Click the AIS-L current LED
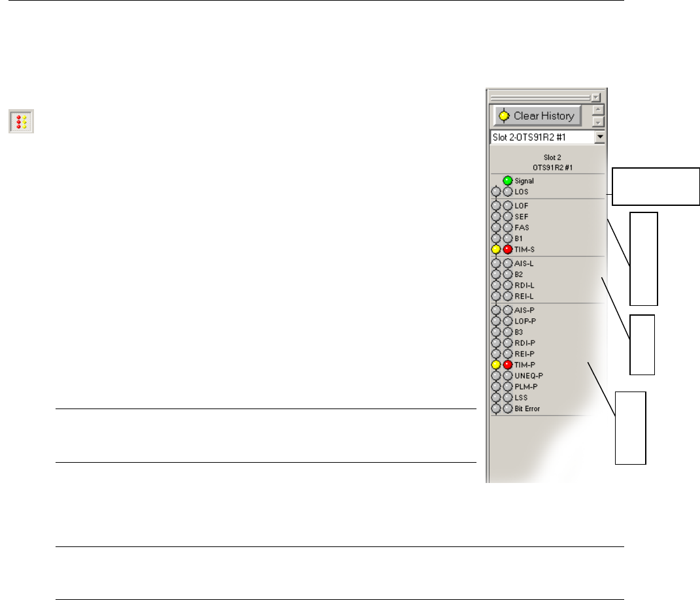 (x=508, y=263)
